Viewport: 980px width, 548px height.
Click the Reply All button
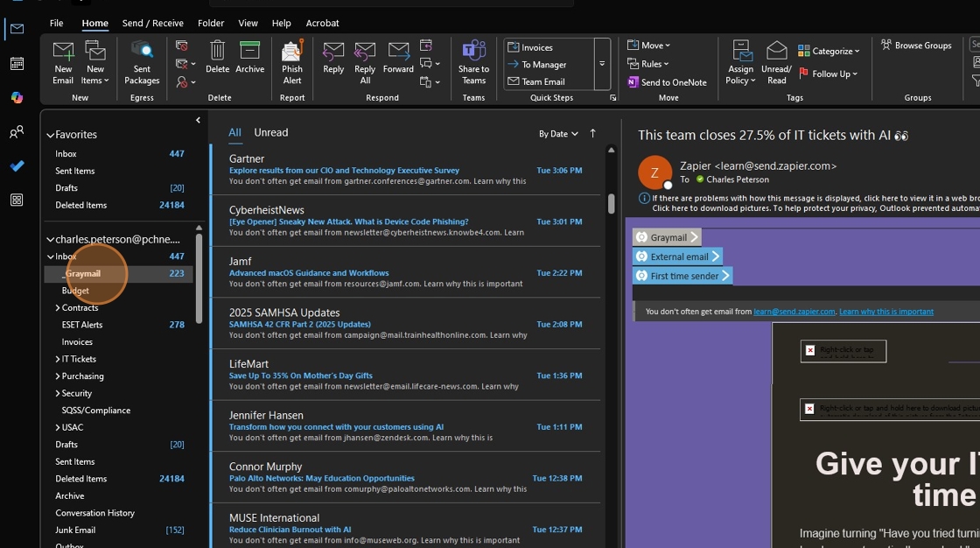tap(365, 62)
